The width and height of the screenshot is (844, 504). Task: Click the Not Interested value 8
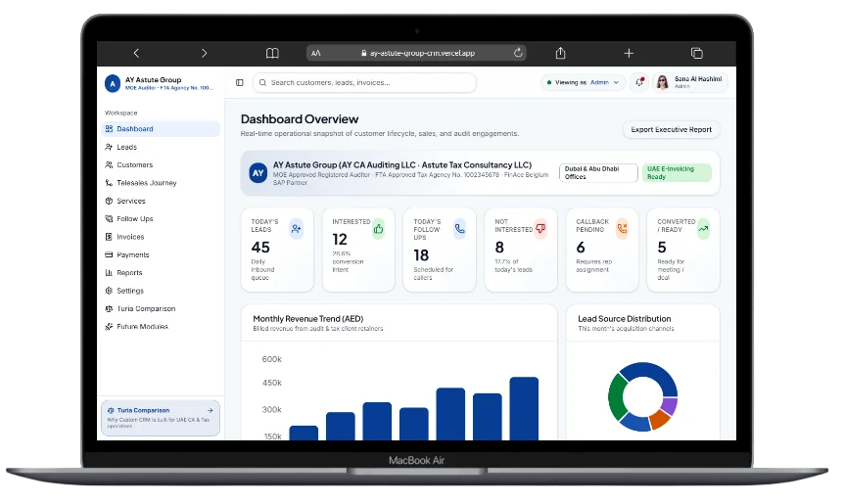pos(499,248)
